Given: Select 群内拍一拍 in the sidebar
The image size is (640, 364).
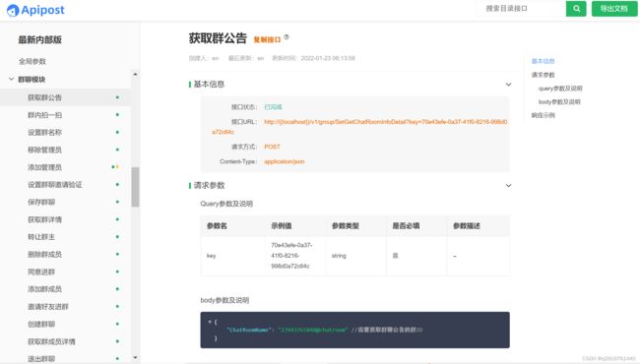Looking at the screenshot, I should (65, 115).
